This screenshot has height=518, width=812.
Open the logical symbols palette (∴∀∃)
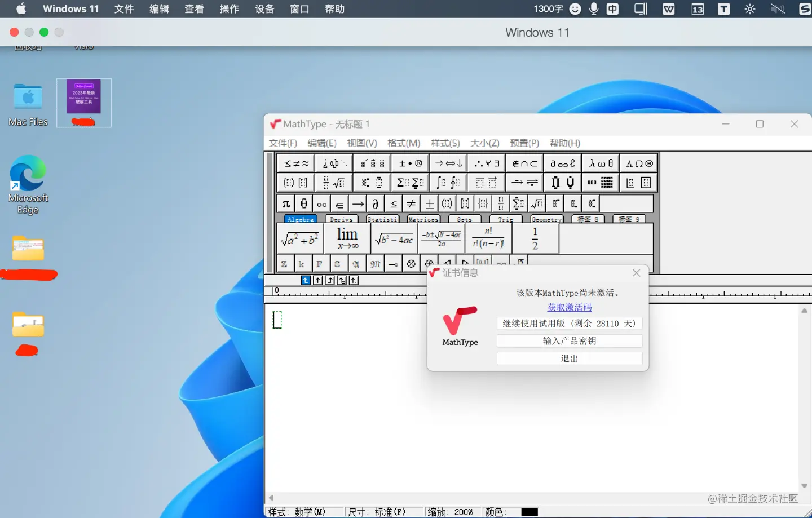point(487,163)
